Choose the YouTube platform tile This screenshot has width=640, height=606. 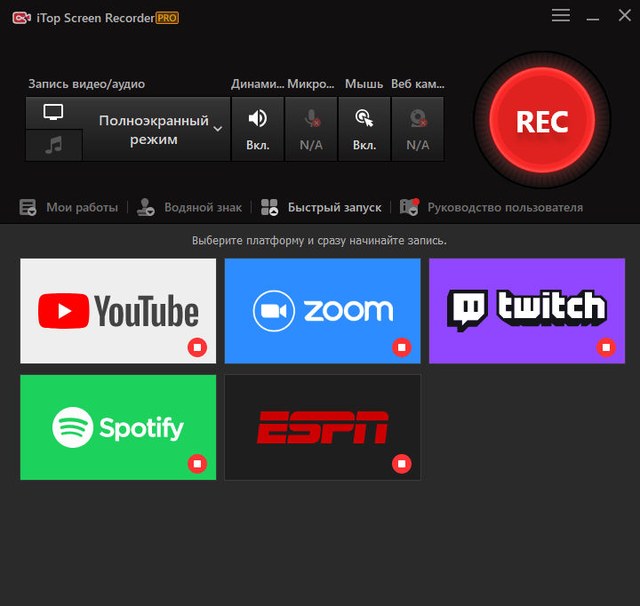tap(118, 310)
